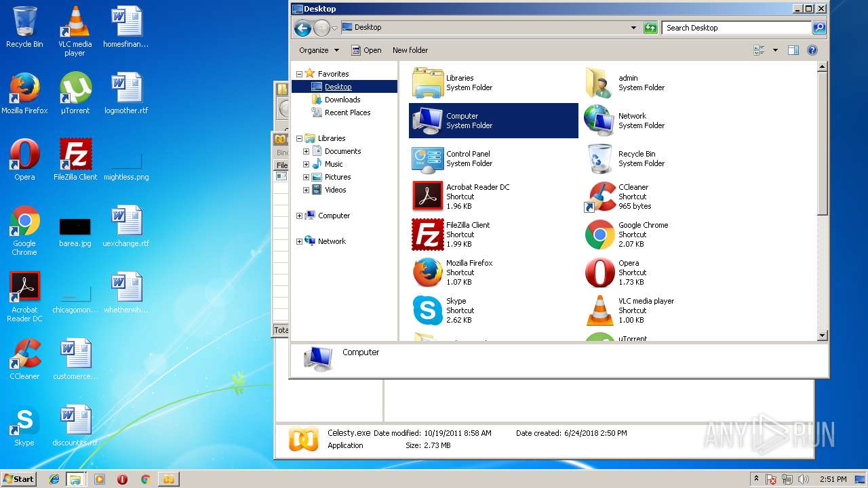This screenshot has width=868, height=488.
Task: Open the recent pages dropdown arrow
Action: click(x=334, y=28)
